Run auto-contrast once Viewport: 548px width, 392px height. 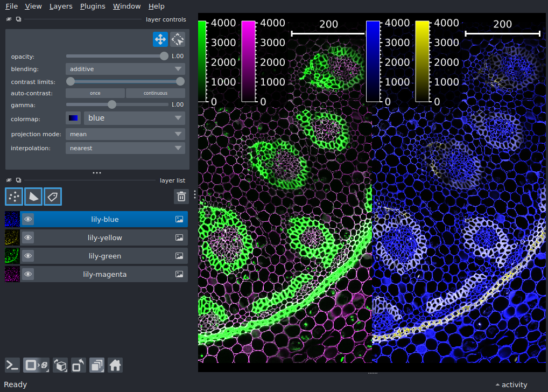[95, 93]
